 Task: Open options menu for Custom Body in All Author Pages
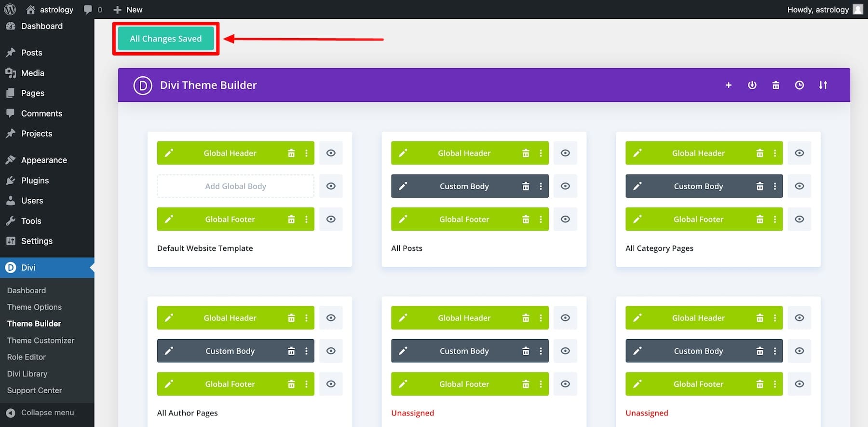pyautogui.click(x=306, y=351)
